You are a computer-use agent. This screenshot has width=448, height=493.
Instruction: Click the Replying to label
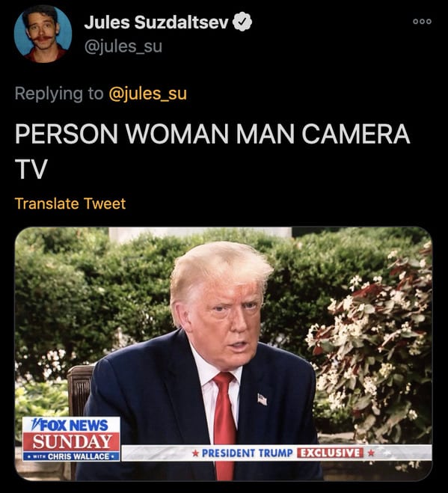coord(59,94)
